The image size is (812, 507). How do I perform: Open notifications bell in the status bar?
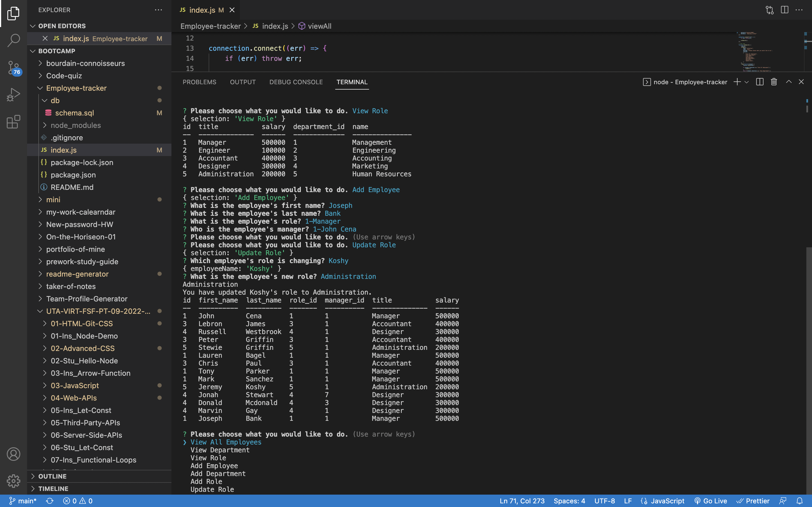[803, 501]
